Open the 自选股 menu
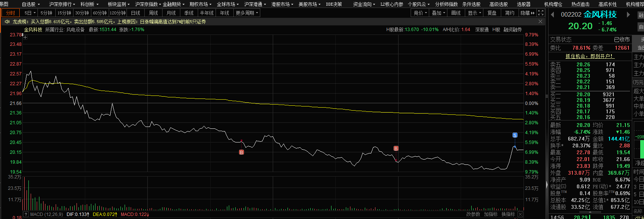The image size is (644, 219). (30, 4)
